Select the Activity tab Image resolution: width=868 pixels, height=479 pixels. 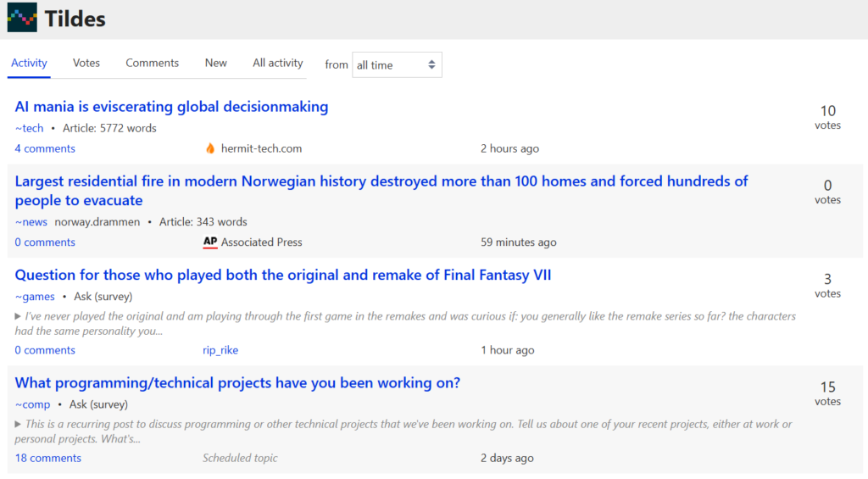click(x=29, y=63)
